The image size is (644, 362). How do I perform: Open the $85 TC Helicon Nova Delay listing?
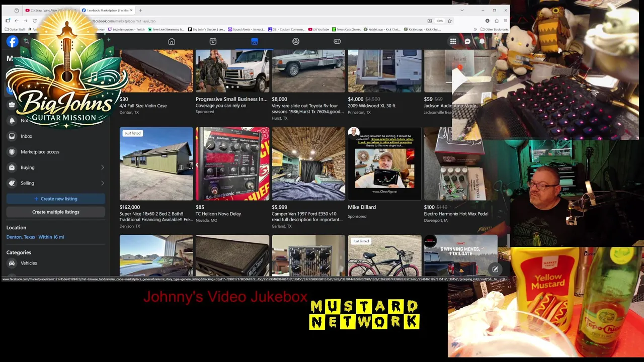pyautogui.click(x=232, y=175)
